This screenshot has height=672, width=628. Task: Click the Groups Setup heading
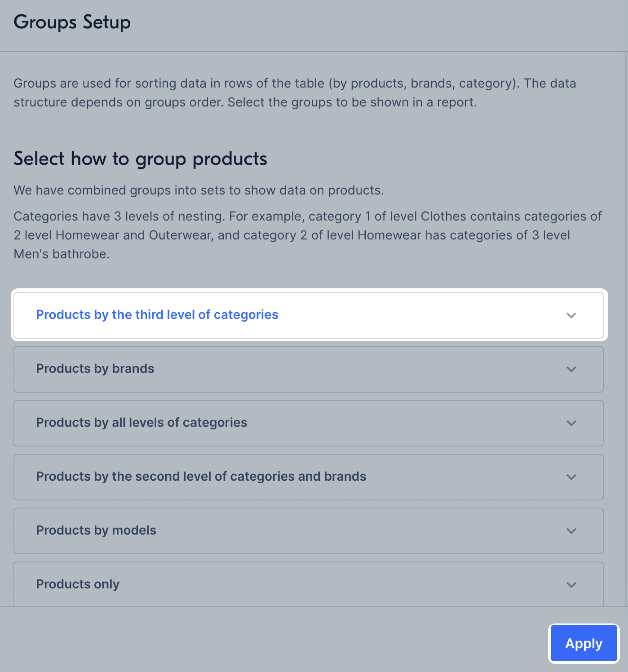click(x=72, y=23)
